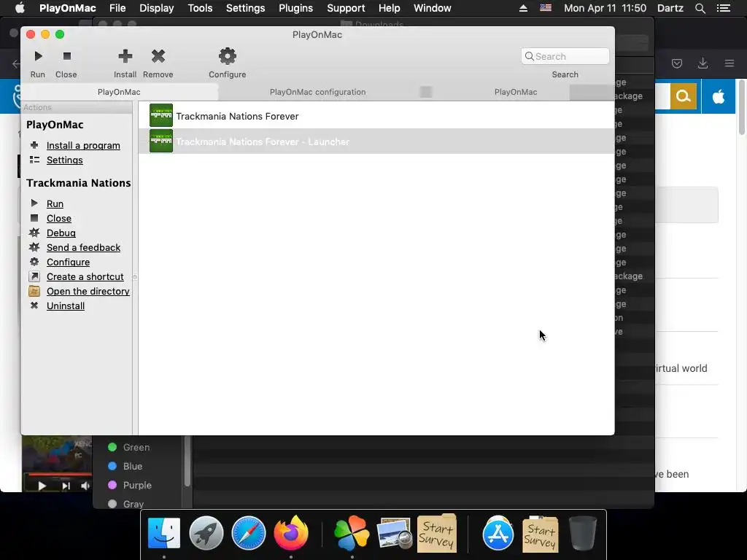Open the Tools menu
Image resolution: width=747 pixels, height=560 pixels.
(x=200, y=8)
